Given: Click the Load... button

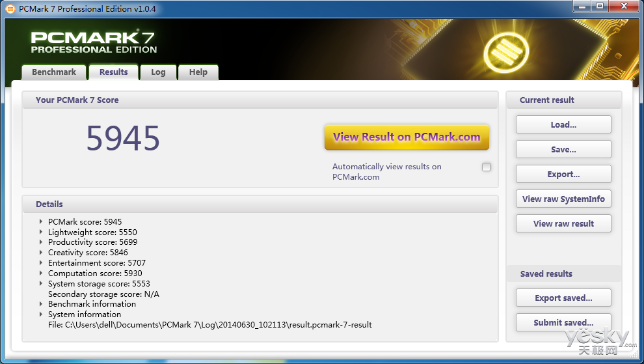Looking at the screenshot, I should [x=563, y=124].
